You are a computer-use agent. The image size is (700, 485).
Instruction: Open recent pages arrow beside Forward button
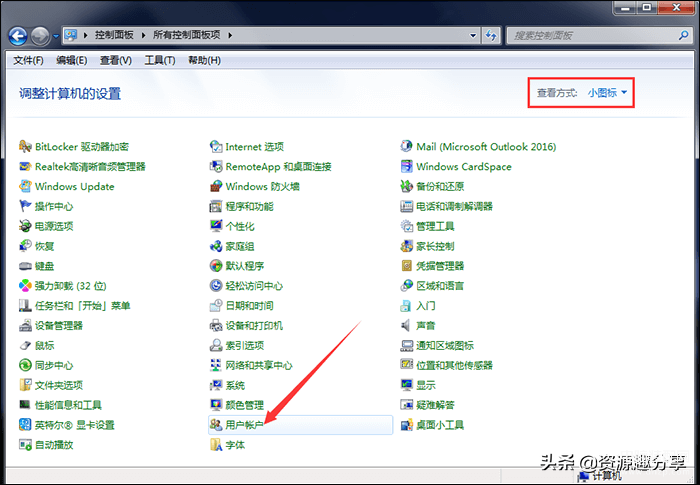56,36
